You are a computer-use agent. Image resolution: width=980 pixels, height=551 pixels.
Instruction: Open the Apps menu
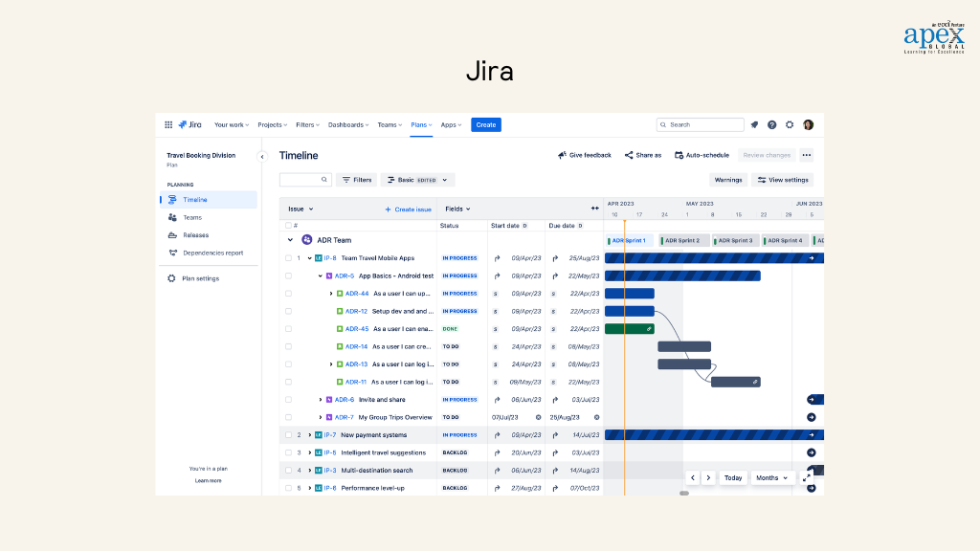click(x=451, y=125)
